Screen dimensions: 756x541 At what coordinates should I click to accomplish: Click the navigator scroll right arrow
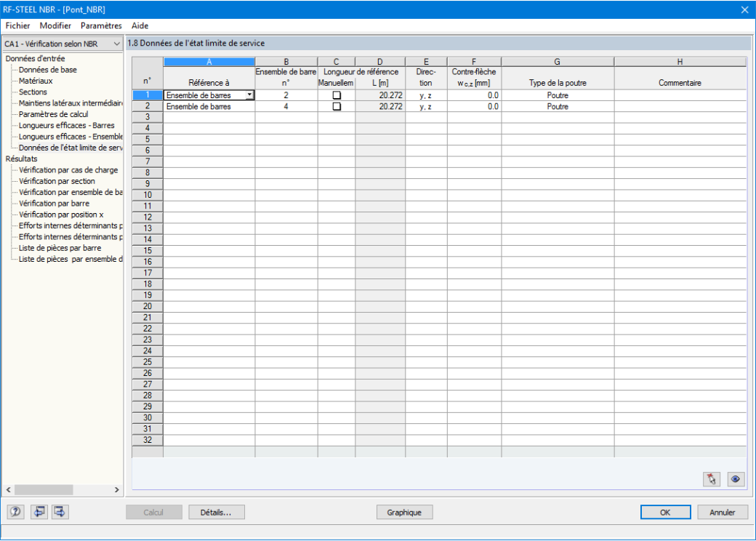pyautogui.click(x=117, y=490)
